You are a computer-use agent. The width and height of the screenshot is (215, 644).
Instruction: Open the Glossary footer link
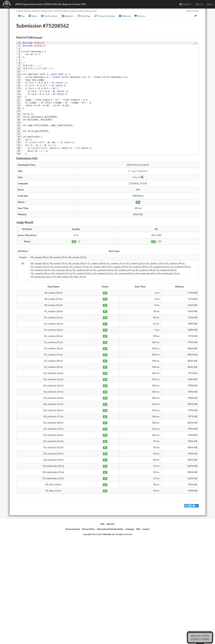click(110, 524)
